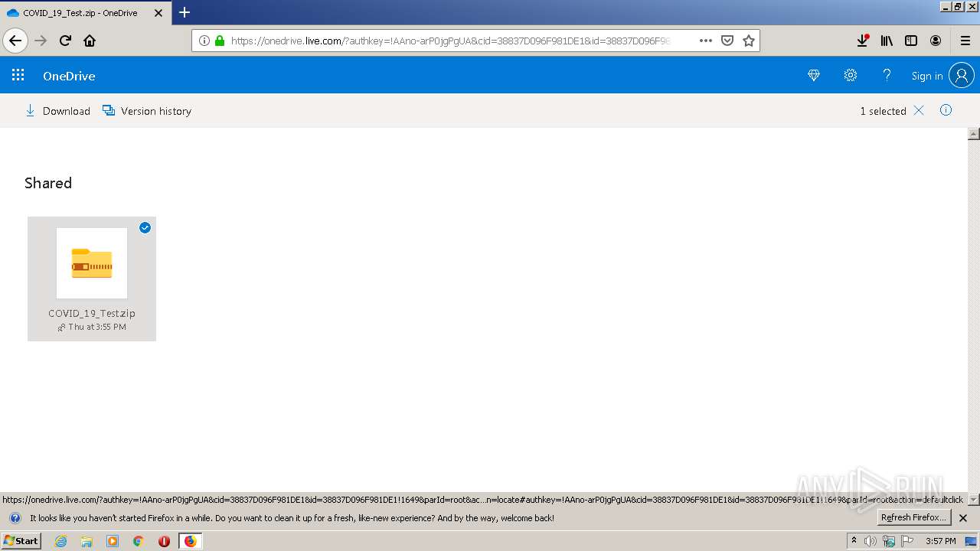Open the Firefox hamburger menu
The image size is (980, 551).
(x=965, y=41)
